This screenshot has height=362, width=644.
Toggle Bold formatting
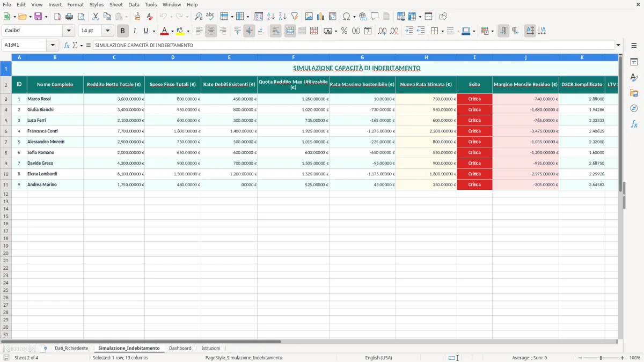pyautogui.click(x=123, y=31)
